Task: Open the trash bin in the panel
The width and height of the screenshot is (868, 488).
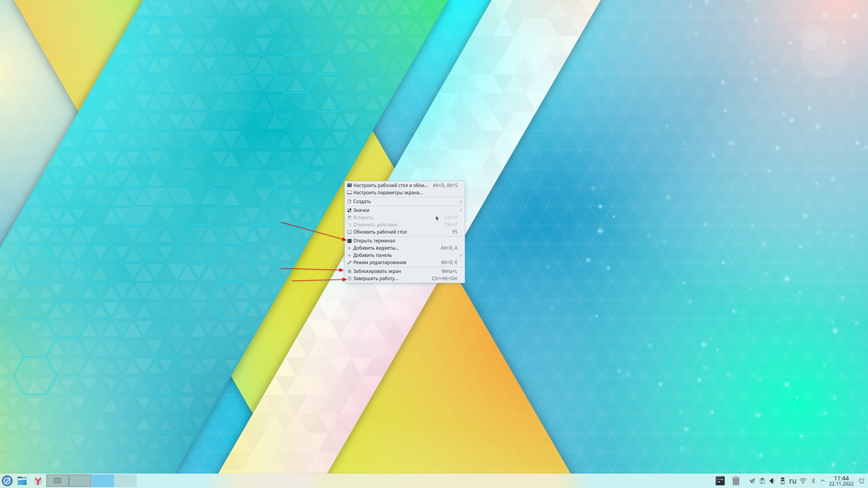Action: [x=736, y=481]
